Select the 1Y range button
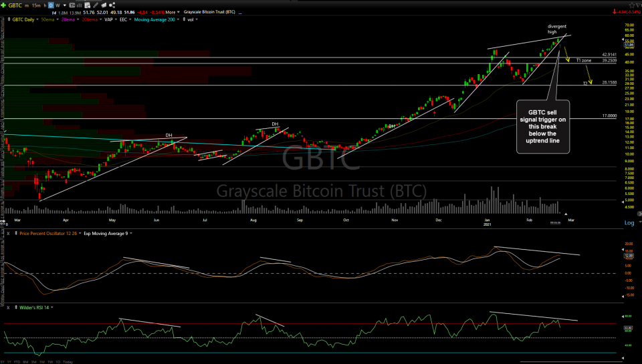 (9, 361)
